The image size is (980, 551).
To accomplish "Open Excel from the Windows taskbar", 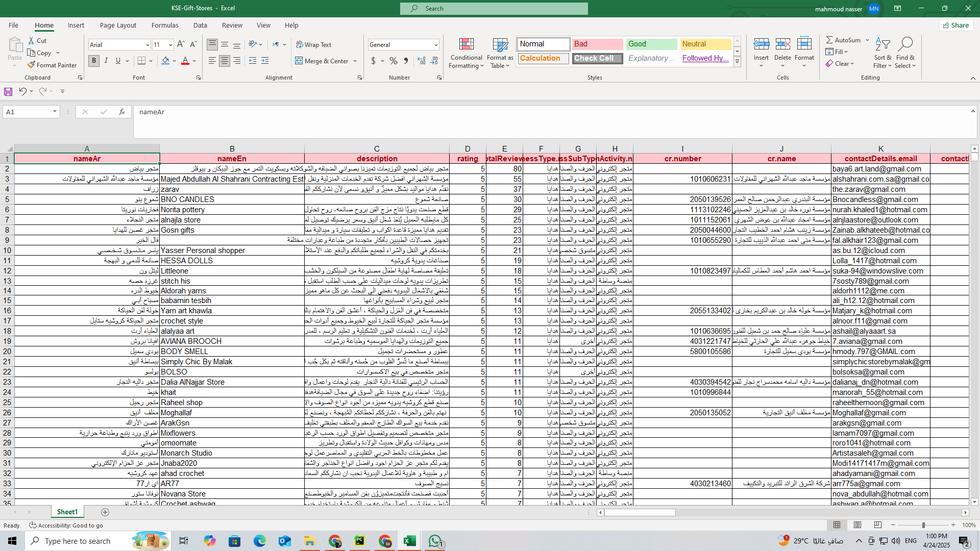I will [x=409, y=541].
